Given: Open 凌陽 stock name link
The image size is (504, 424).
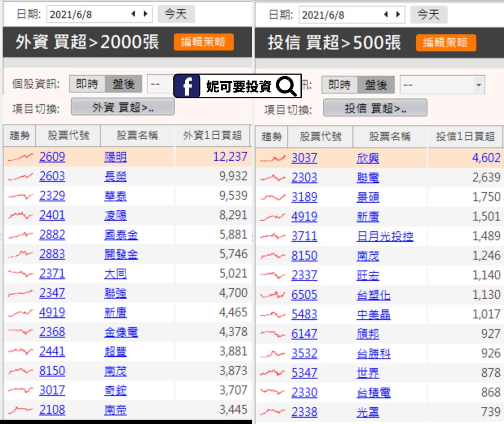Looking at the screenshot, I should [x=115, y=215].
